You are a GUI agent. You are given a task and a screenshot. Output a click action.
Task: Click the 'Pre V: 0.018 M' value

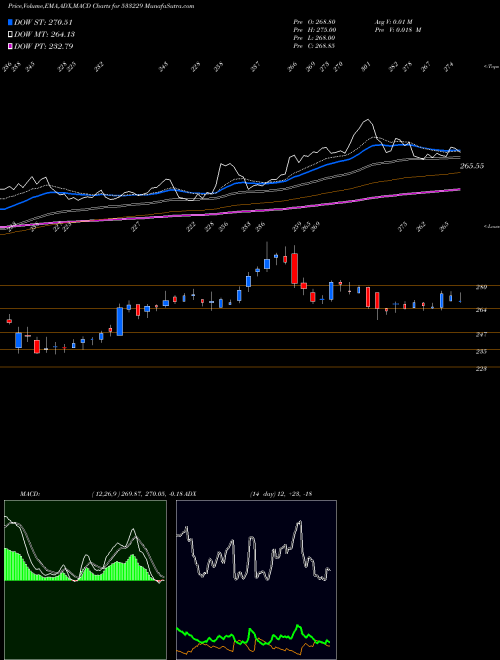398,30
